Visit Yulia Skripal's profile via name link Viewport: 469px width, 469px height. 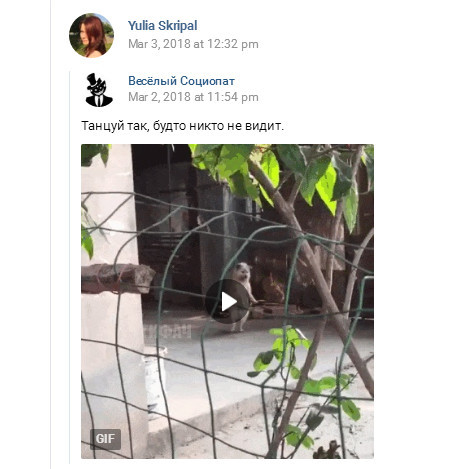click(x=162, y=26)
